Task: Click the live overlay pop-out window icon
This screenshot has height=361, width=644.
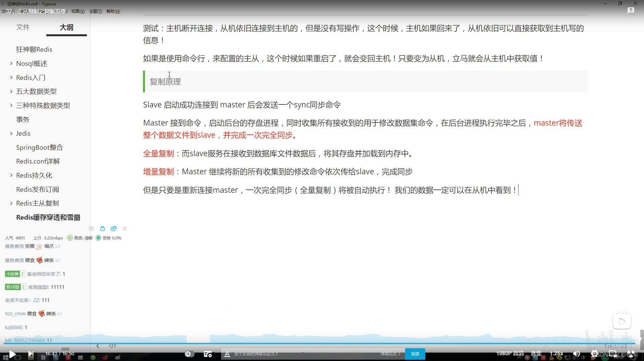Action: 113,229
